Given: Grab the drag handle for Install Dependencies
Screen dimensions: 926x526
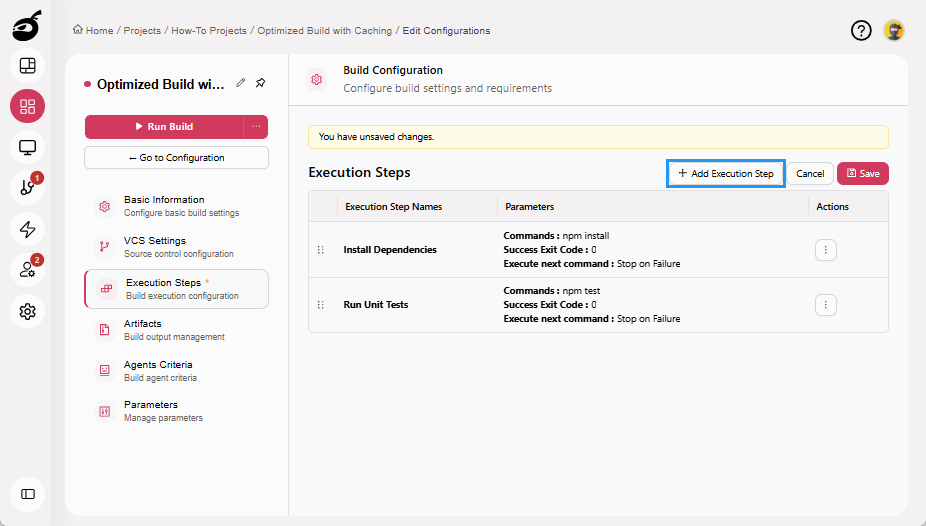Looking at the screenshot, I should 321,250.
